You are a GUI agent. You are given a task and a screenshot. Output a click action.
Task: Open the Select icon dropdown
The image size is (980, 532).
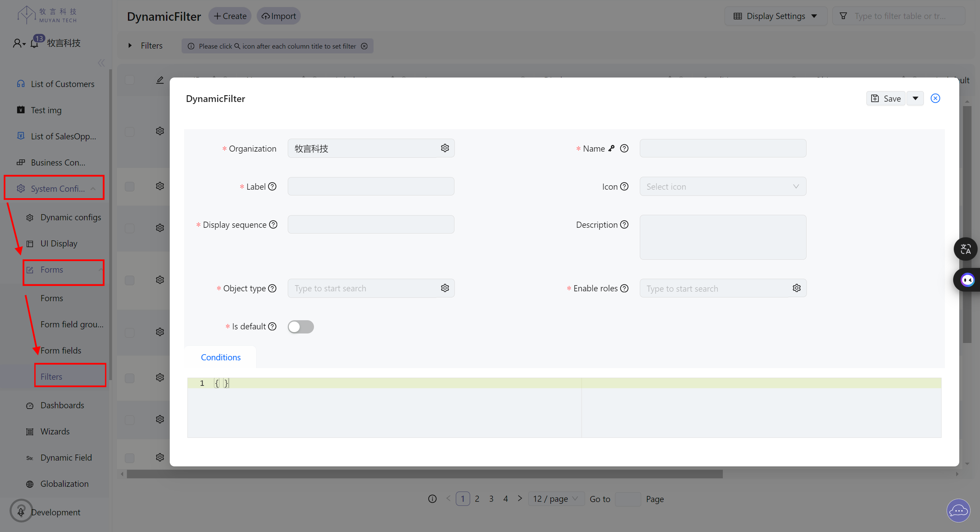click(722, 186)
